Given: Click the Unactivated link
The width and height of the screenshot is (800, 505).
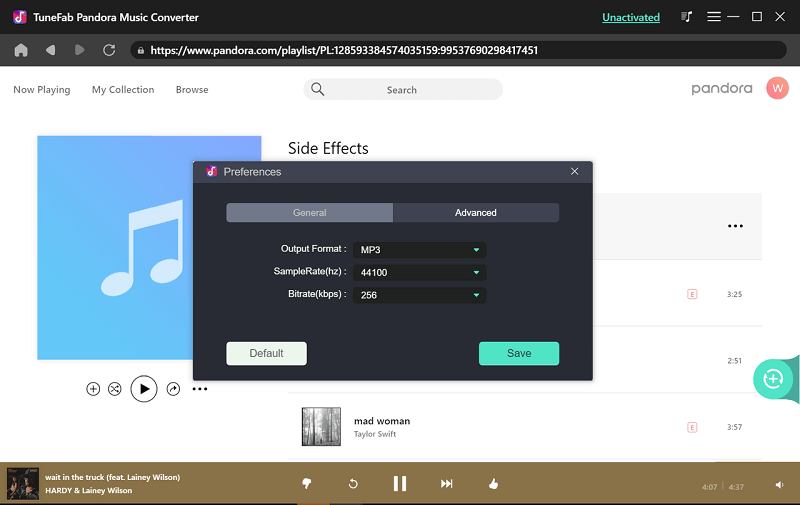Looking at the screenshot, I should (631, 17).
